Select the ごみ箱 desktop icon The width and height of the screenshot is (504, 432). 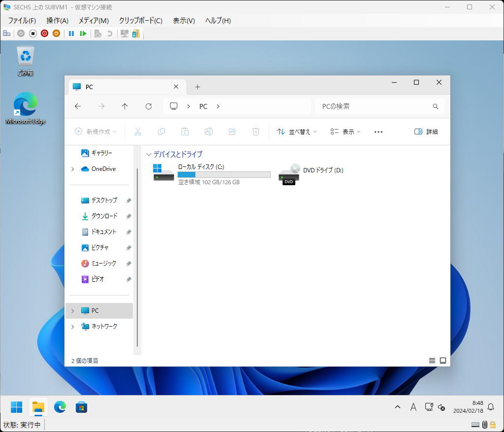[26, 61]
